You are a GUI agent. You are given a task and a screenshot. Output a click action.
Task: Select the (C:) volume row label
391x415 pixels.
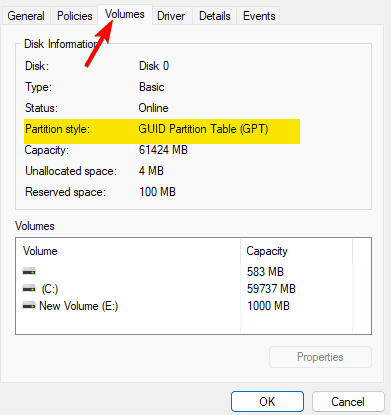pos(50,289)
